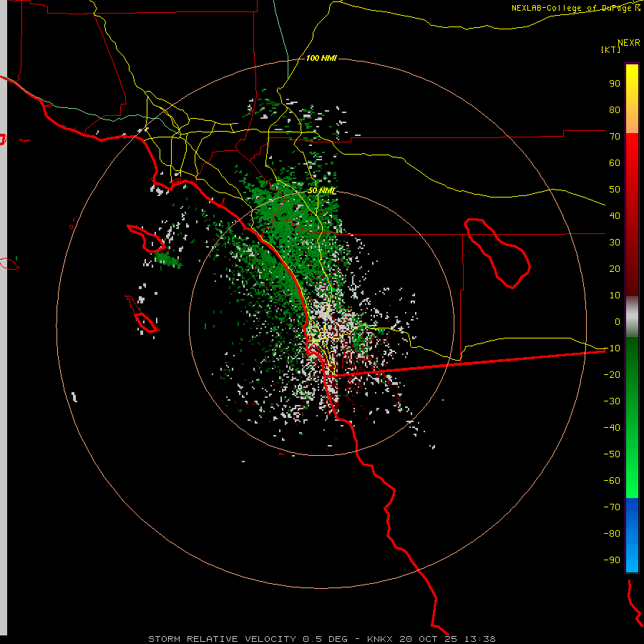Click the -70 value on velocity scale
The height and width of the screenshot is (644, 644).
612,507
